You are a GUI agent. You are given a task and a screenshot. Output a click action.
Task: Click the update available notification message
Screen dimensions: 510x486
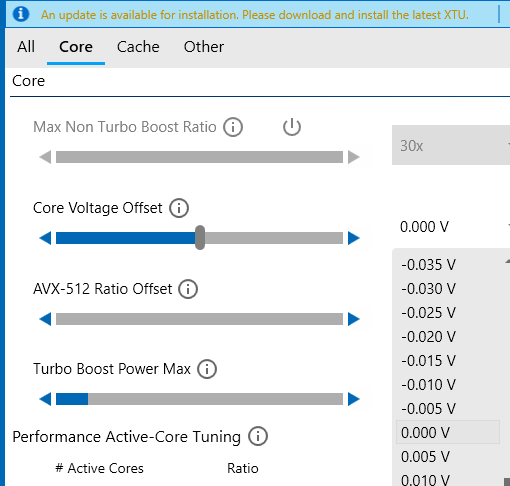[x=255, y=15]
